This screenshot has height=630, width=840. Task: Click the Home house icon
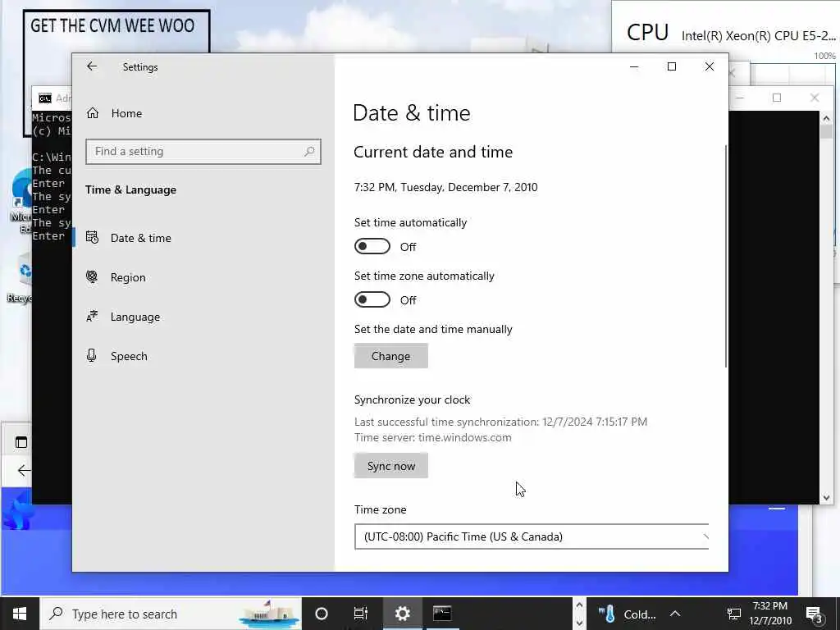(93, 113)
